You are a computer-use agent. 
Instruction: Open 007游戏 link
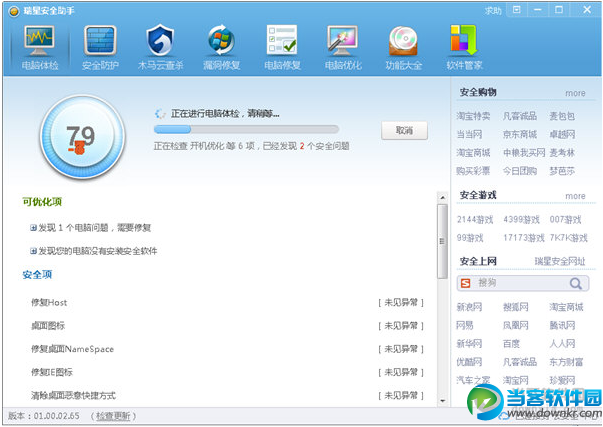coord(565,220)
